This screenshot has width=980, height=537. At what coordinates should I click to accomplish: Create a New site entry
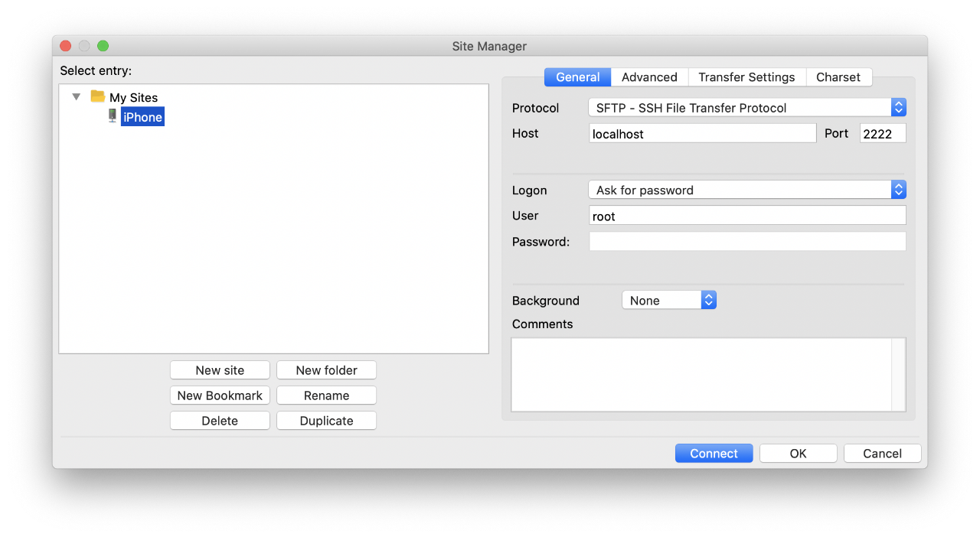[x=220, y=369]
